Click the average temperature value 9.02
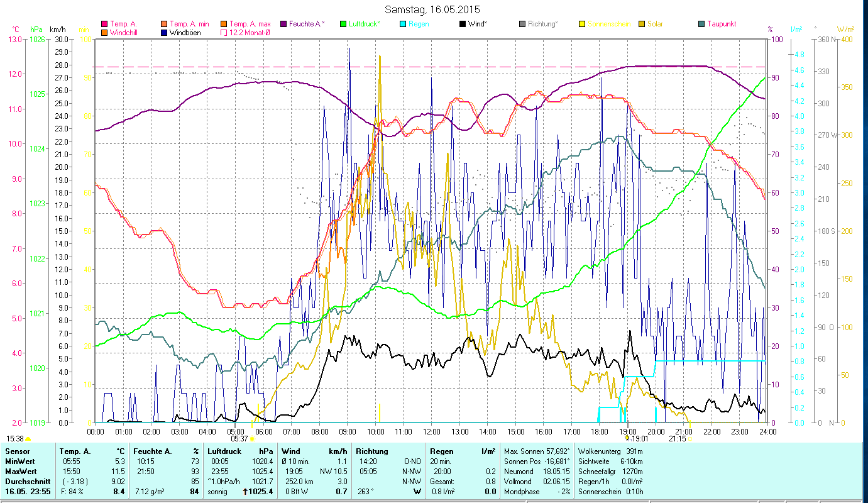This screenshot has width=868, height=503. pyautogui.click(x=118, y=482)
